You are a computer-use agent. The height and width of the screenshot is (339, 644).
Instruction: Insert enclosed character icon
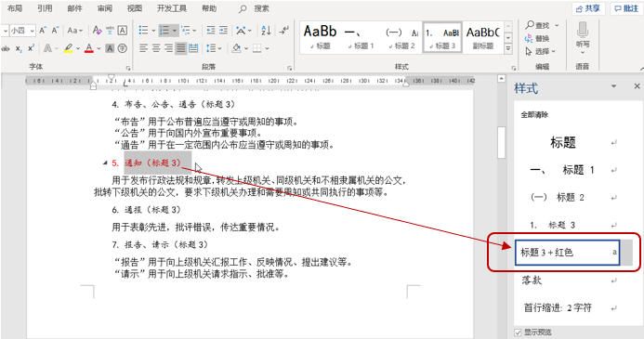click(123, 48)
